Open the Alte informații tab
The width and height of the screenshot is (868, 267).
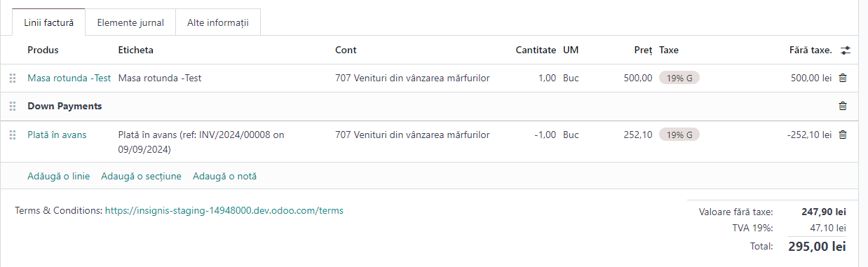coord(218,22)
